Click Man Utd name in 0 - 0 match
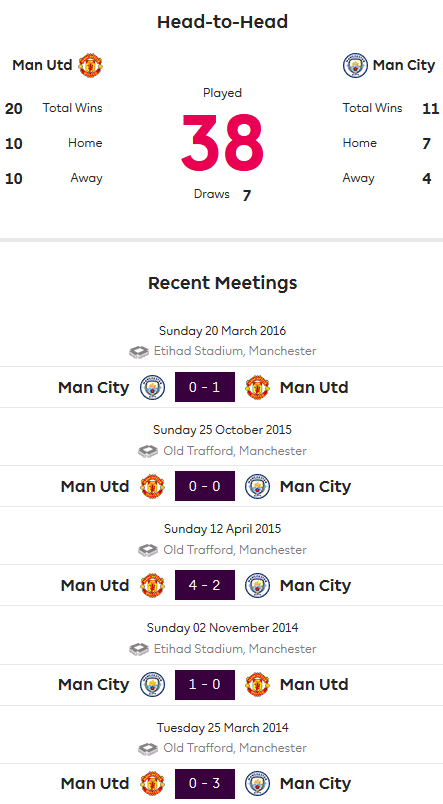443x804 pixels. (95, 487)
